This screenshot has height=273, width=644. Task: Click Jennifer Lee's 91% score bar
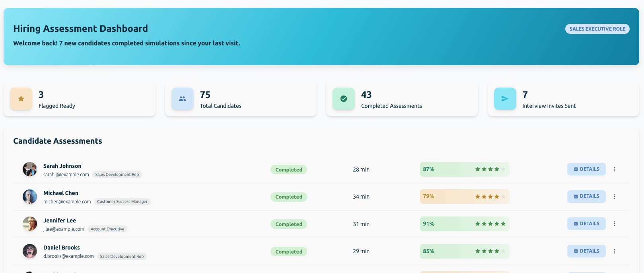coord(465,224)
